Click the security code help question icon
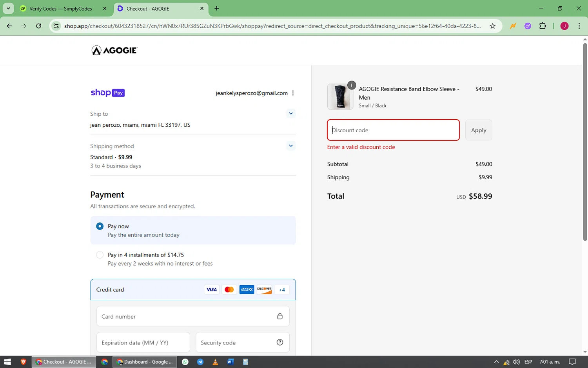 (x=280, y=342)
